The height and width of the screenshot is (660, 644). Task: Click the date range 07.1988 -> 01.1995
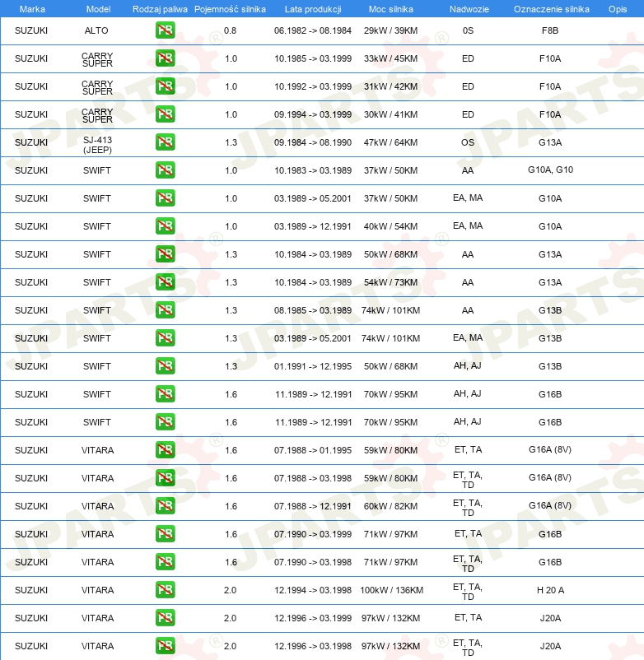click(312, 450)
